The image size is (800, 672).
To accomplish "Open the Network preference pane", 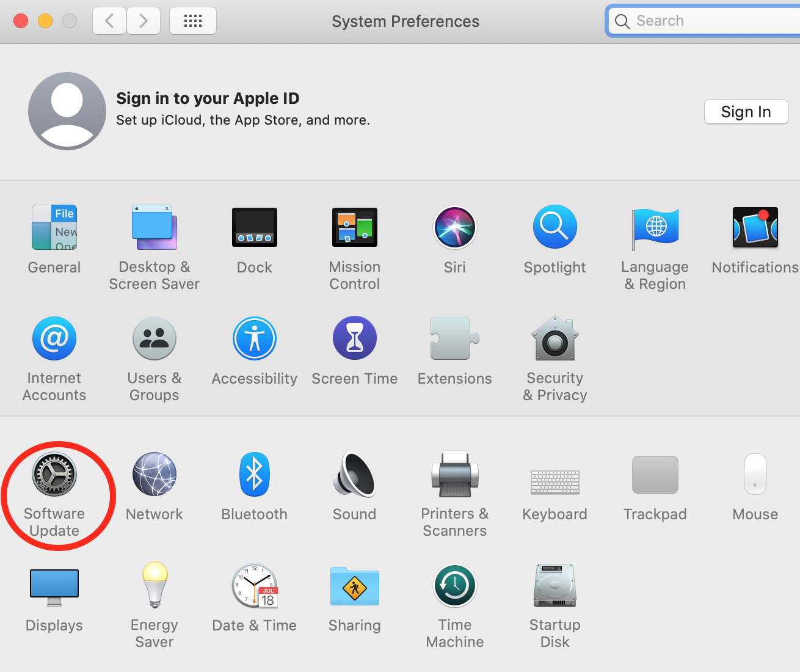I will pyautogui.click(x=155, y=475).
